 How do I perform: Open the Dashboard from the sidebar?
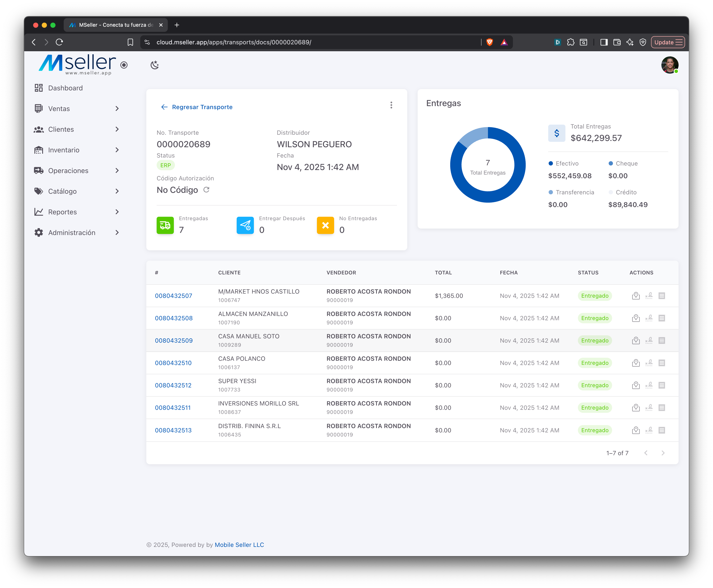[x=65, y=88]
